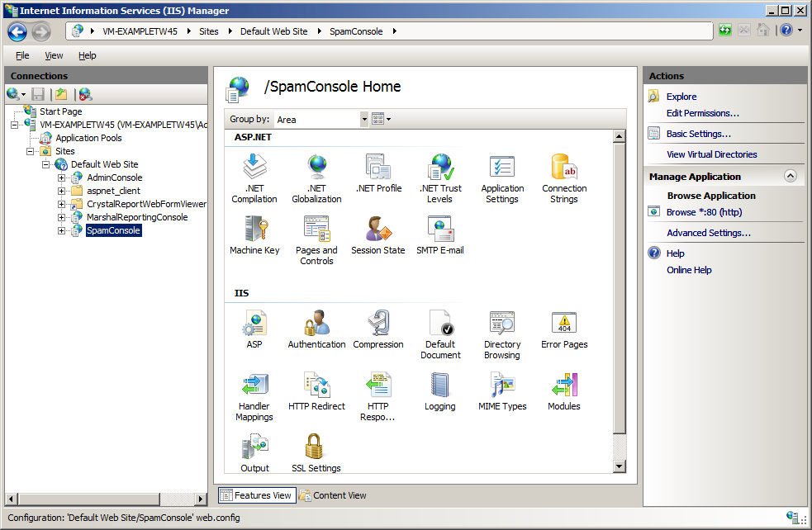812x530 pixels.
Task: Click the Basic Settings link
Action: pos(698,134)
